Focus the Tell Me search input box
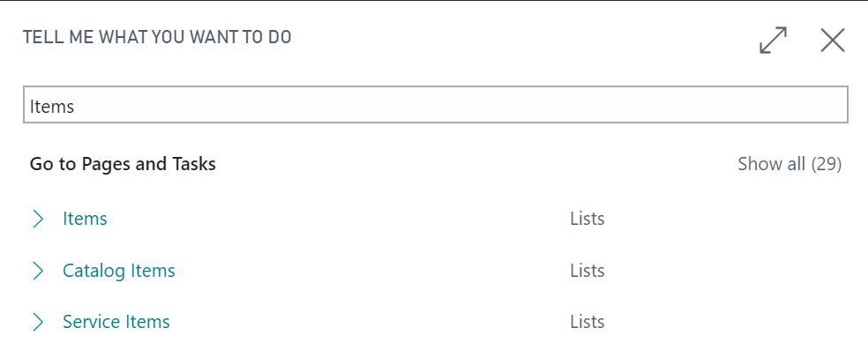The width and height of the screenshot is (868, 358). 434,105
